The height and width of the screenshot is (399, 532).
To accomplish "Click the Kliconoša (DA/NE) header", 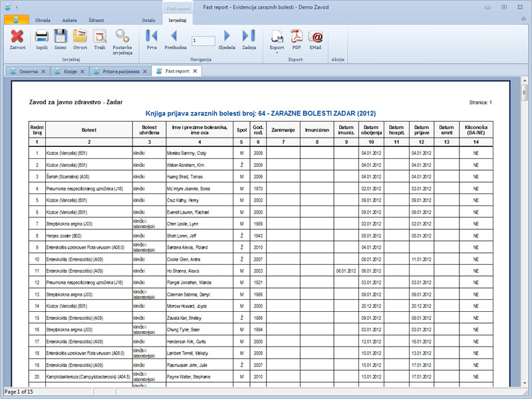I will [476, 130].
